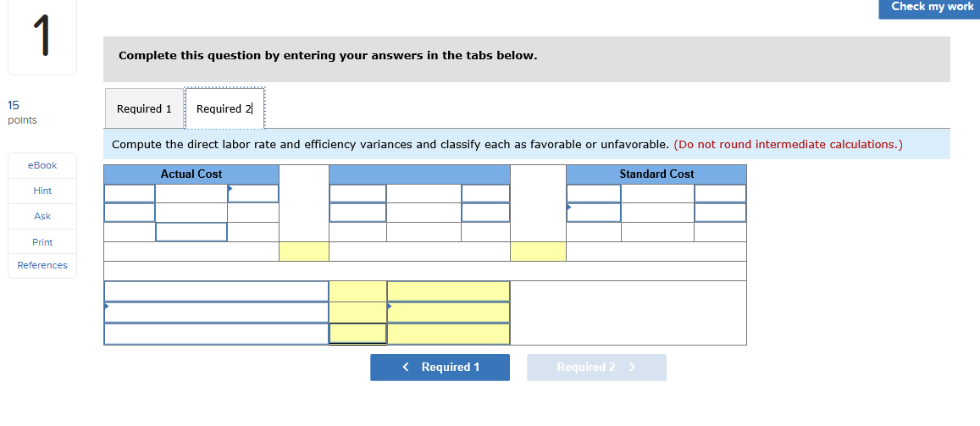Go back using the Required 1 navigation button
This screenshot has width=980, height=426.
tap(440, 368)
